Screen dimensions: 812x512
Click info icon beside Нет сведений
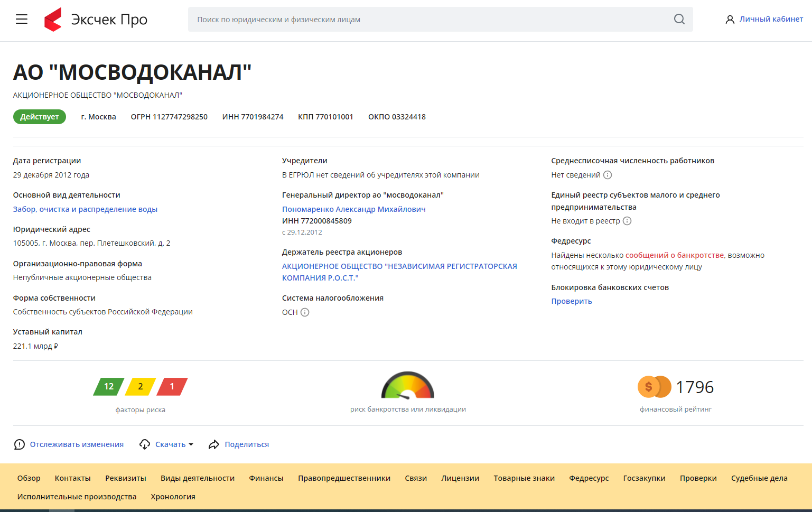[608, 175]
